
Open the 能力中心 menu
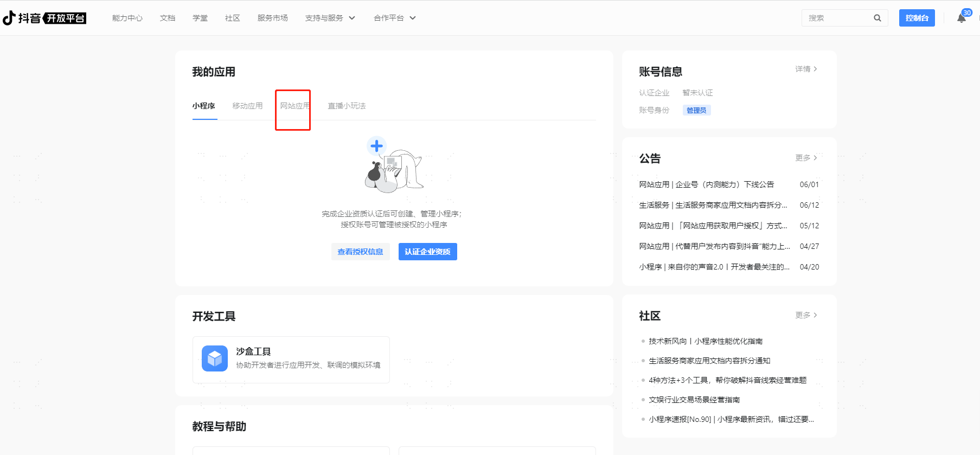coord(127,18)
